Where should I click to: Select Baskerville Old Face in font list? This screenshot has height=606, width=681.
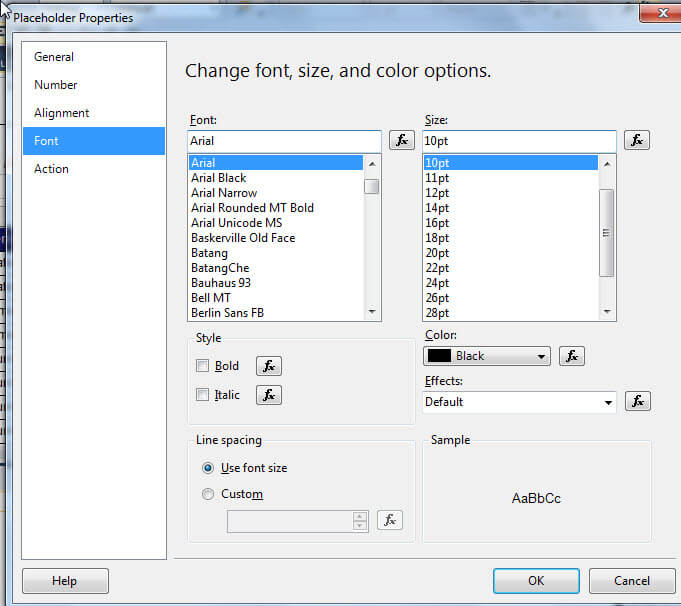243,238
